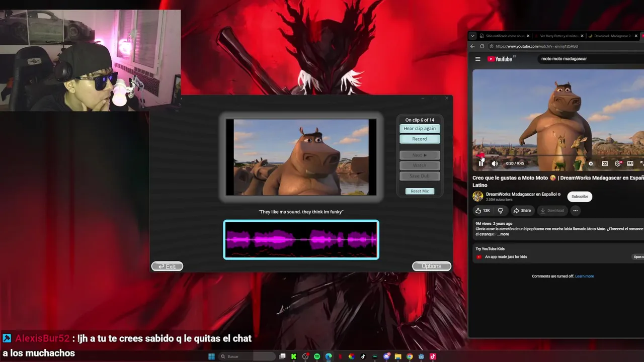Click the Reset Mic button
This screenshot has width=644, height=362.
(x=420, y=191)
